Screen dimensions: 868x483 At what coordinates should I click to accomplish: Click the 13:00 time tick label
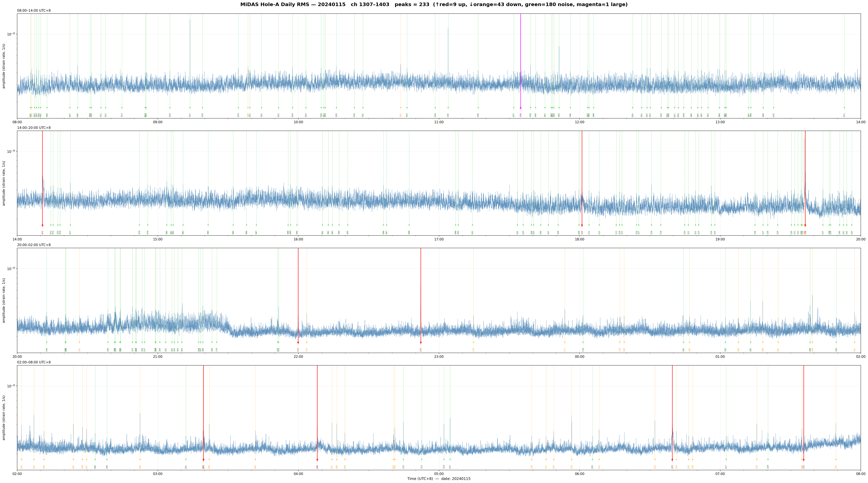click(720, 122)
